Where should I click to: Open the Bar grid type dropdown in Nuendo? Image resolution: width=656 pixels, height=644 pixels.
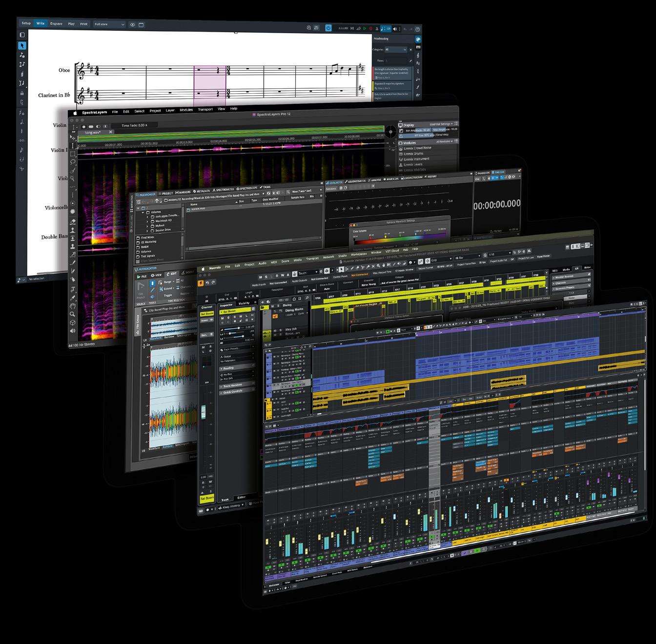(x=468, y=258)
